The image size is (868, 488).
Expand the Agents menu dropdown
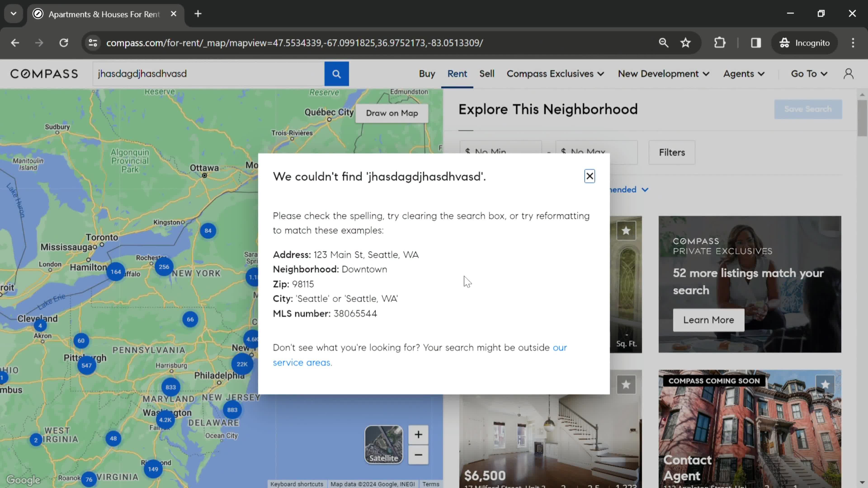744,73
